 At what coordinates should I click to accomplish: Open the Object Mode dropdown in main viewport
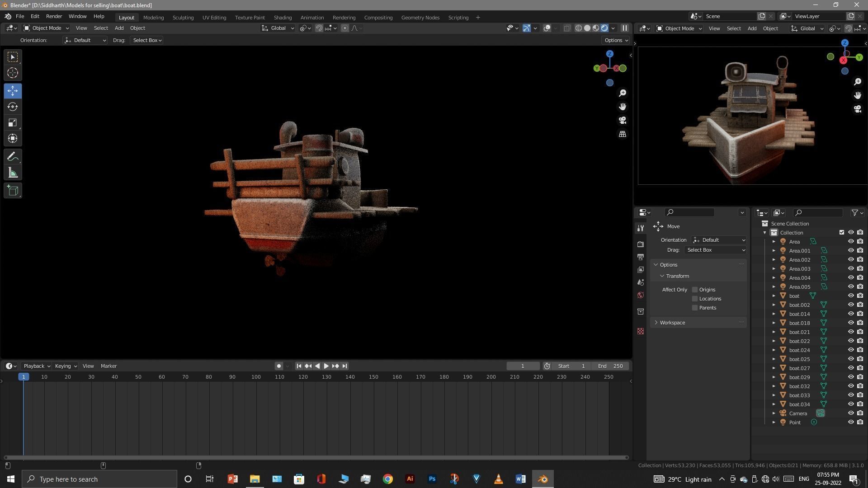tap(46, 28)
